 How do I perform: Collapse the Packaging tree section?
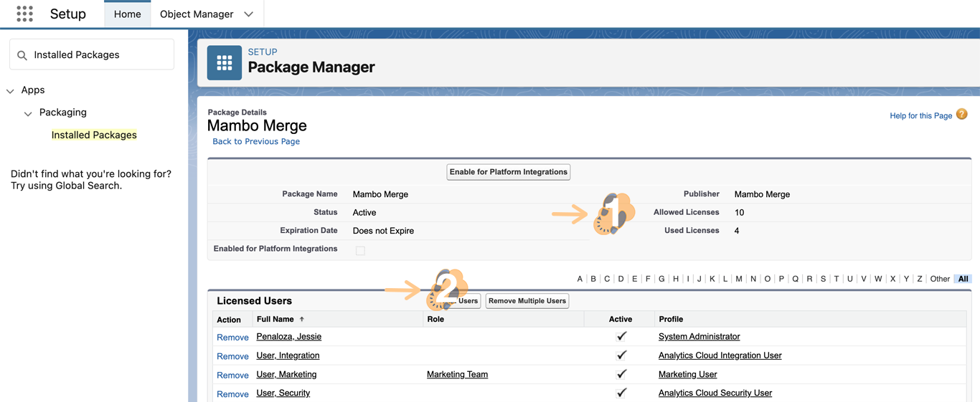click(x=28, y=113)
